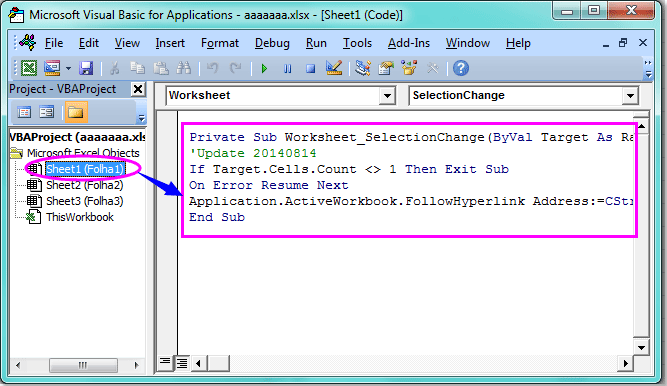Click code window vertical scroll up arrow

point(641,126)
